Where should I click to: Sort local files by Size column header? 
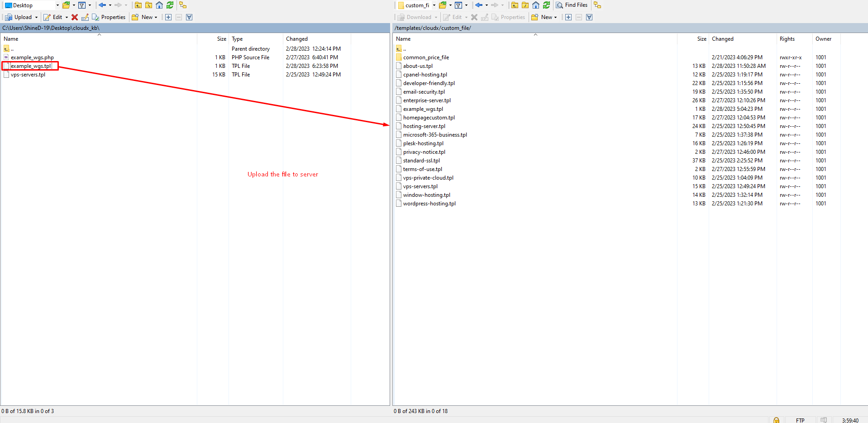(221, 39)
